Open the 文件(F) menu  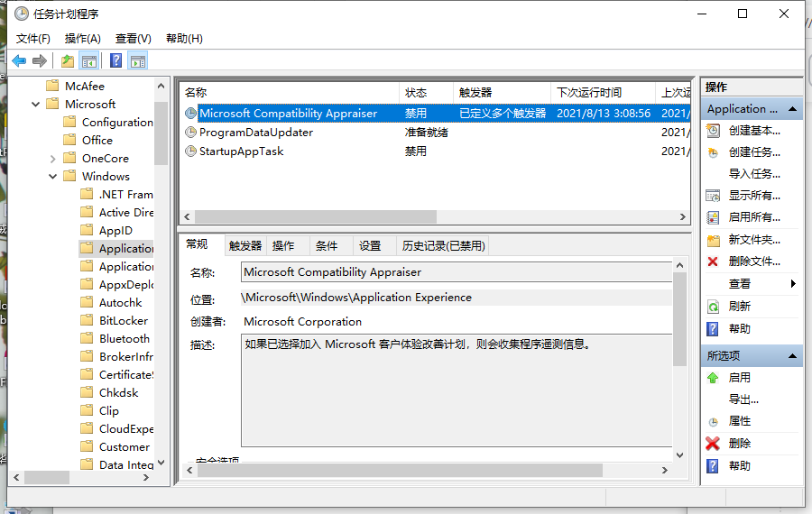click(33, 38)
